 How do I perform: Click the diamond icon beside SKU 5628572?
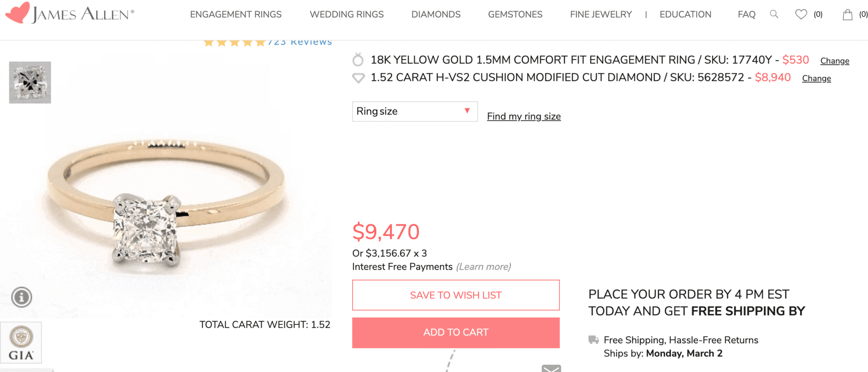pyautogui.click(x=358, y=78)
